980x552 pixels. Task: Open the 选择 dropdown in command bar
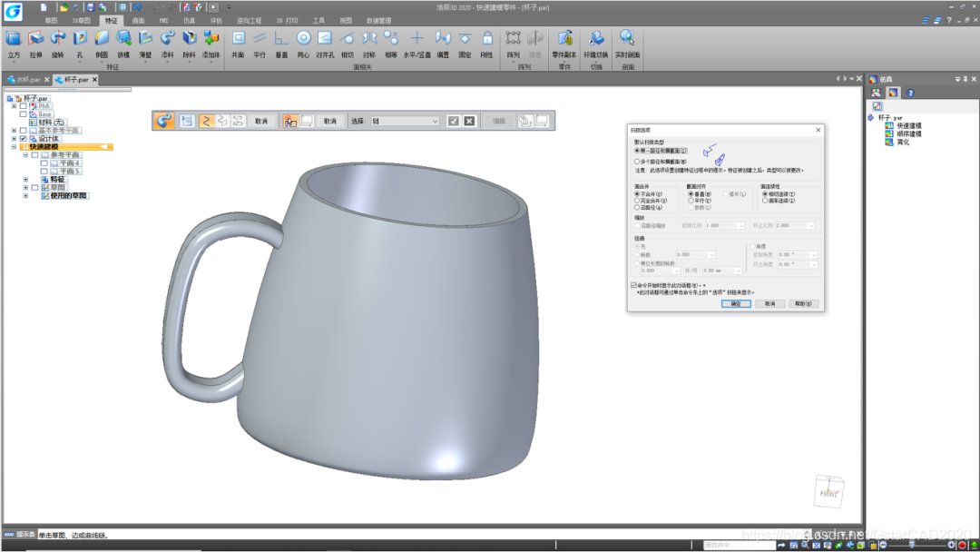tap(405, 122)
